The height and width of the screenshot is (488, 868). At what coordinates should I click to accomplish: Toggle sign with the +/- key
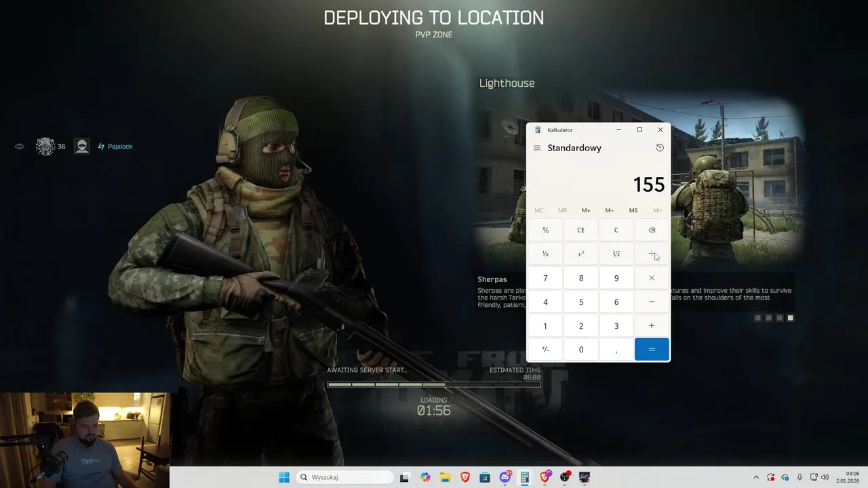point(545,350)
